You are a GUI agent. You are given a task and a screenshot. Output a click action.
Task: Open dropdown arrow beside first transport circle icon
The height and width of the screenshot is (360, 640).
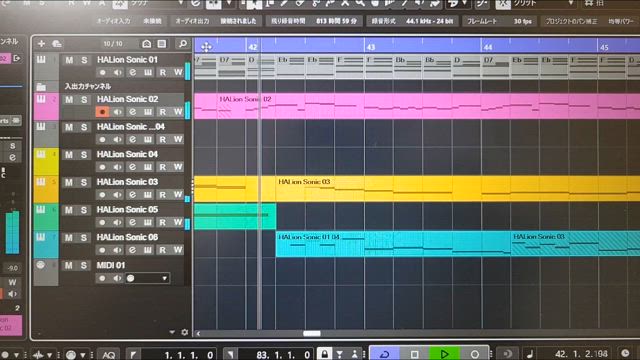point(17,355)
